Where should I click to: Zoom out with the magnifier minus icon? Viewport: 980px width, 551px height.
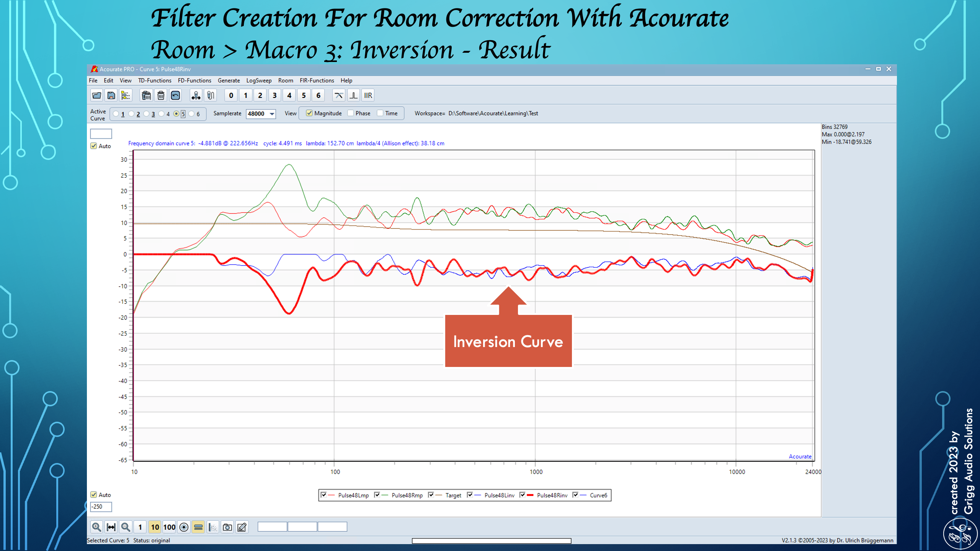pos(126,527)
